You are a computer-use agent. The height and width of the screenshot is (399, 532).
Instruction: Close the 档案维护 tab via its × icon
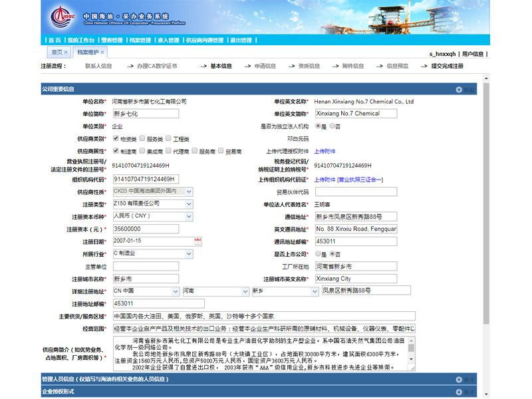tap(102, 51)
